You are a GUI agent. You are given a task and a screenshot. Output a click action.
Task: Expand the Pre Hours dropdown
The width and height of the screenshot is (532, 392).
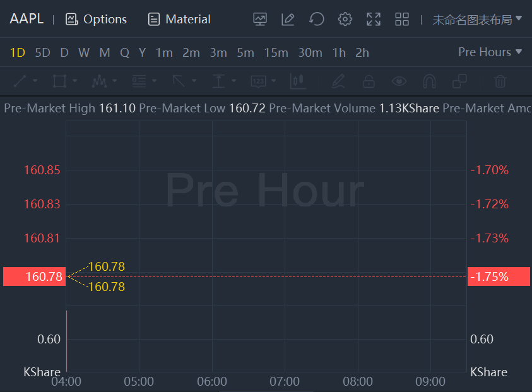490,52
